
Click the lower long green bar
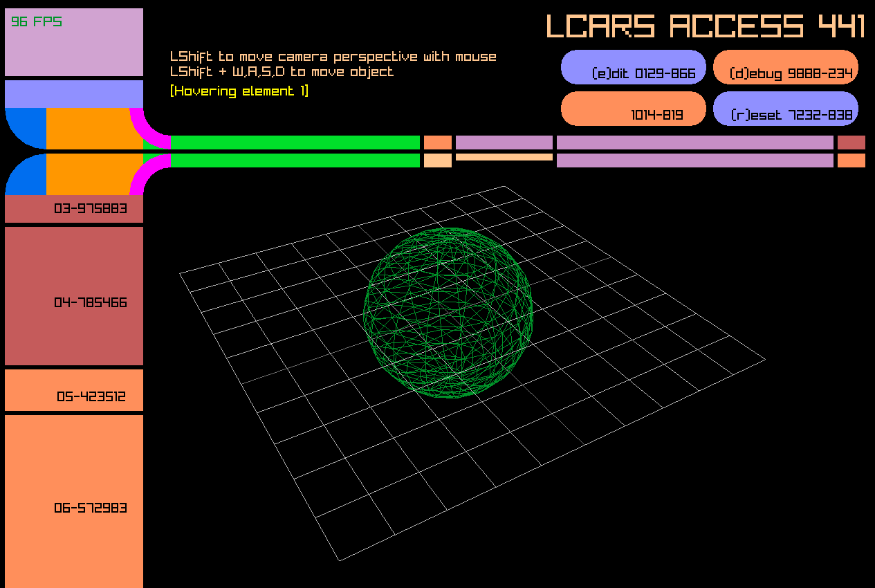coord(295,160)
